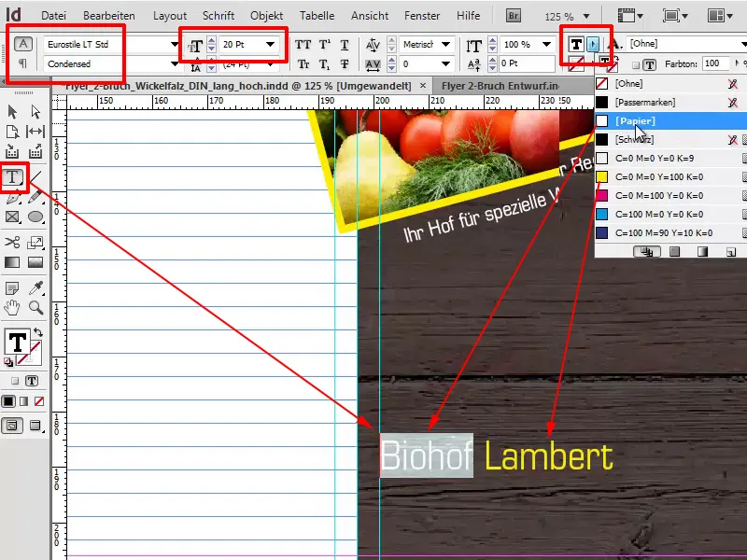
Task: Select the Gradient Swatch tool
Action: pyautogui.click(x=12, y=262)
